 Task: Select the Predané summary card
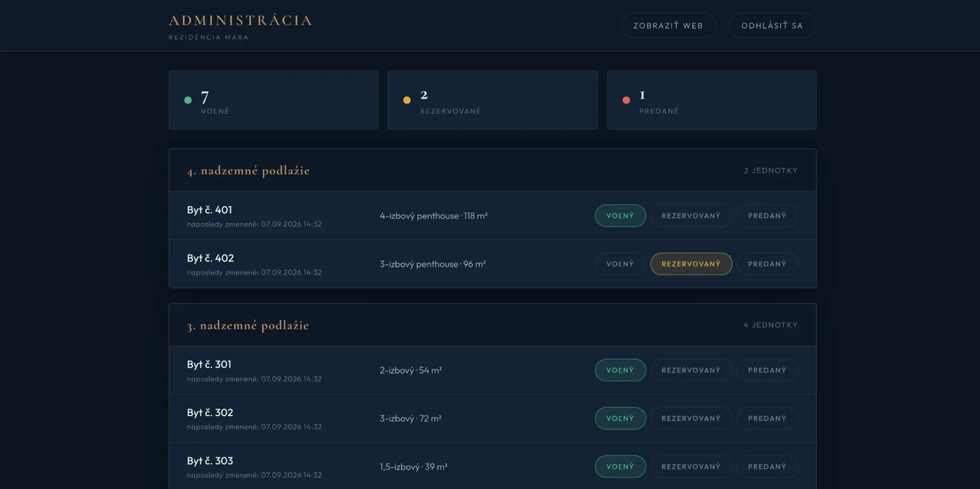tap(711, 100)
